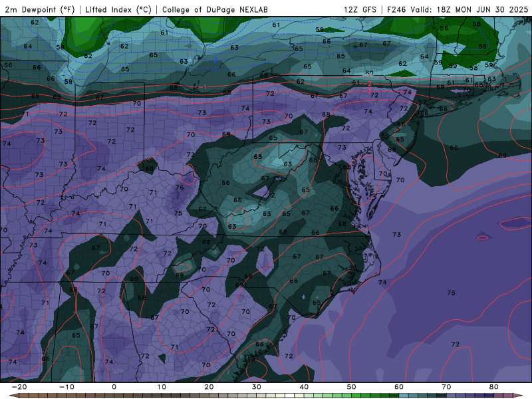Click "College of DuPage NEXLAB" in the header
Screen dimensions: 532x399
point(215,9)
